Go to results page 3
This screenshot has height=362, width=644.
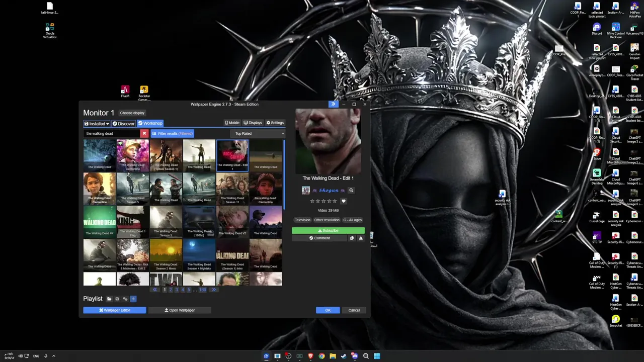coord(177,290)
